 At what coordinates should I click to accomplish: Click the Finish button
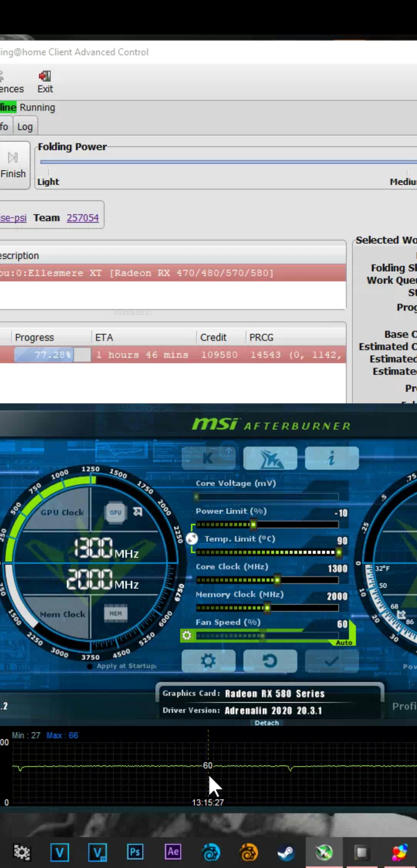[x=13, y=165]
